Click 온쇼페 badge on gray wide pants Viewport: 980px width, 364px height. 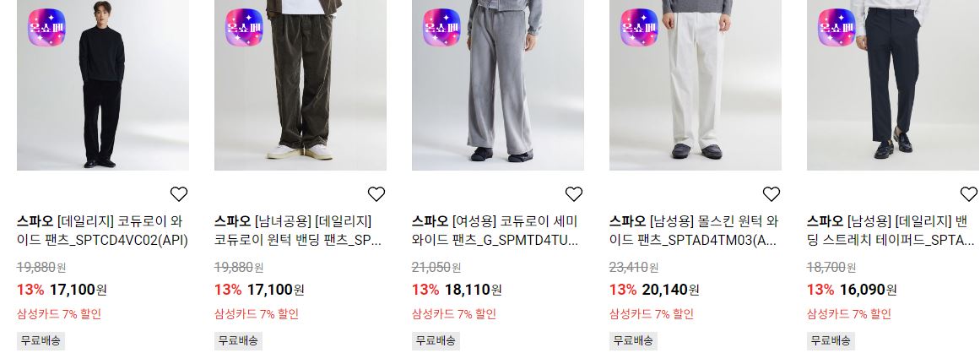pyautogui.click(x=441, y=28)
